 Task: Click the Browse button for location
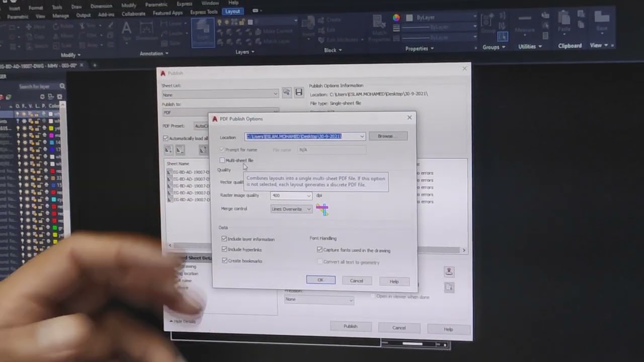pyautogui.click(x=388, y=136)
